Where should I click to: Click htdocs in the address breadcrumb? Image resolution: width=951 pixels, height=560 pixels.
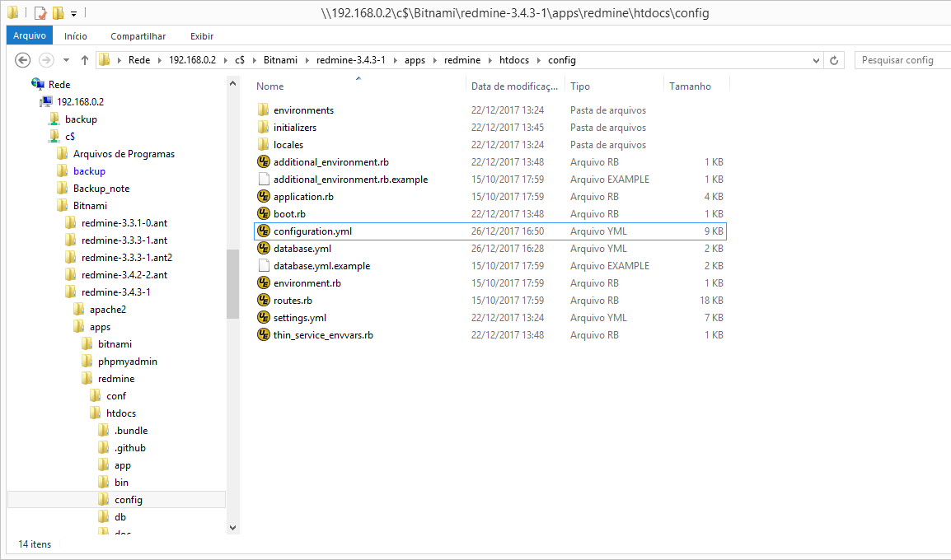[x=513, y=60]
